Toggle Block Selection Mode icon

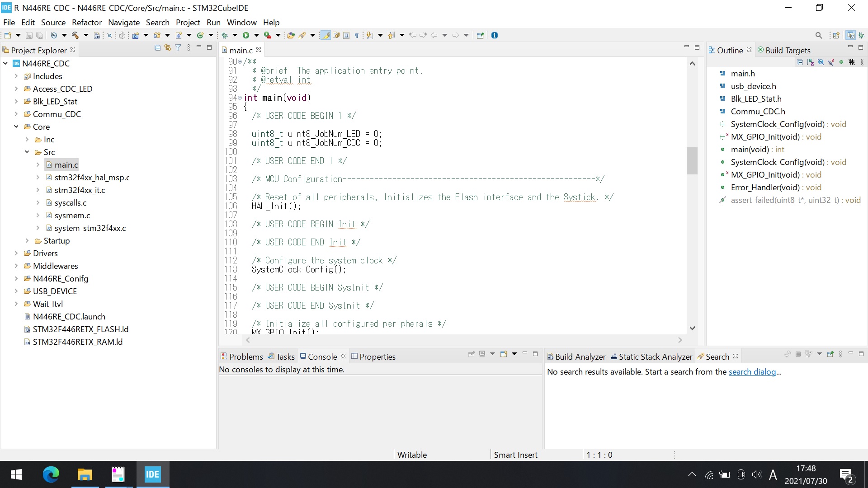pyautogui.click(x=346, y=35)
